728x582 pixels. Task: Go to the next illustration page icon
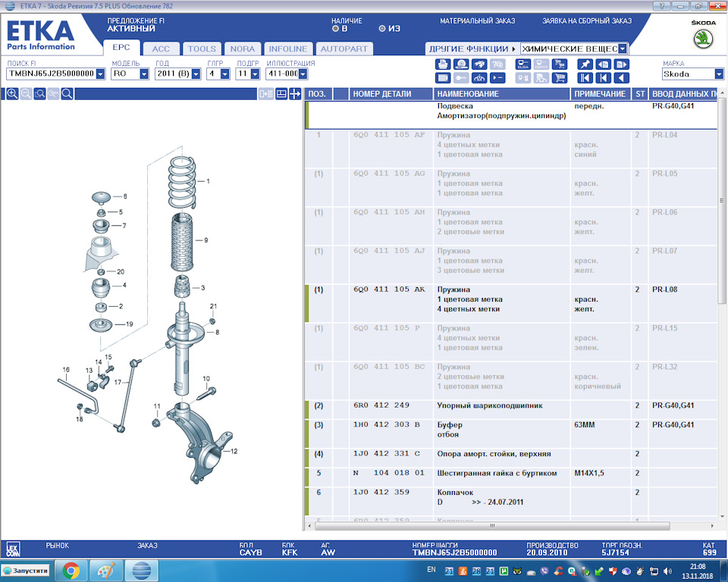[621, 64]
